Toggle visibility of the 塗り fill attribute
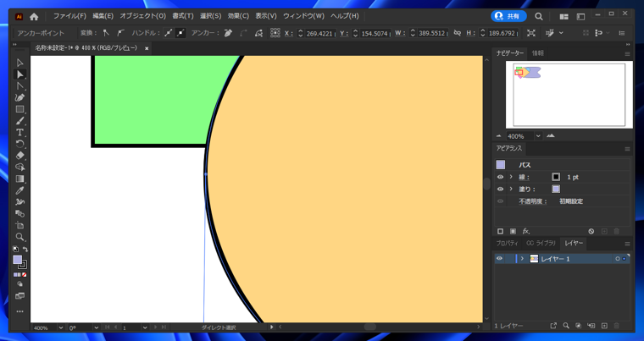The width and height of the screenshot is (644, 341). coord(500,190)
